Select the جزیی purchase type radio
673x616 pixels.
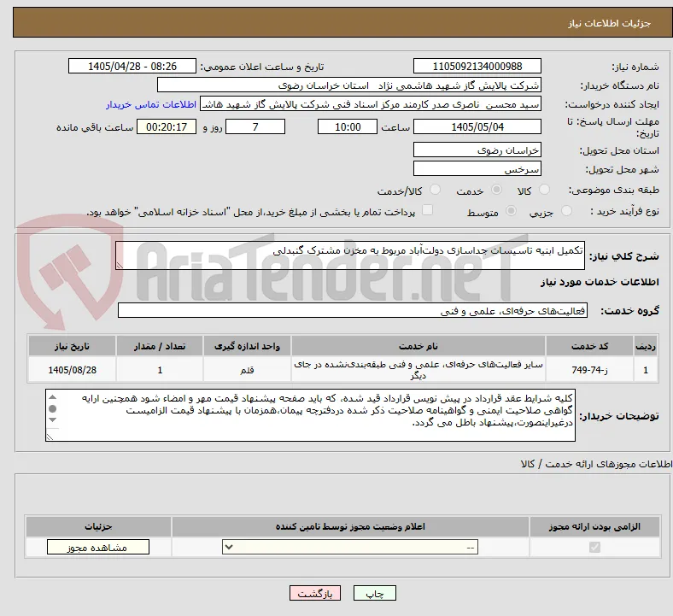566,211
